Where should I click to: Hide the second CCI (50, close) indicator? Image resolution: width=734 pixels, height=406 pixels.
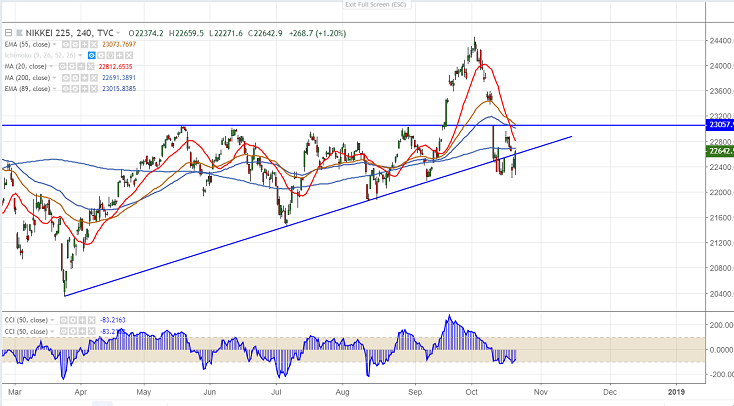point(63,331)
